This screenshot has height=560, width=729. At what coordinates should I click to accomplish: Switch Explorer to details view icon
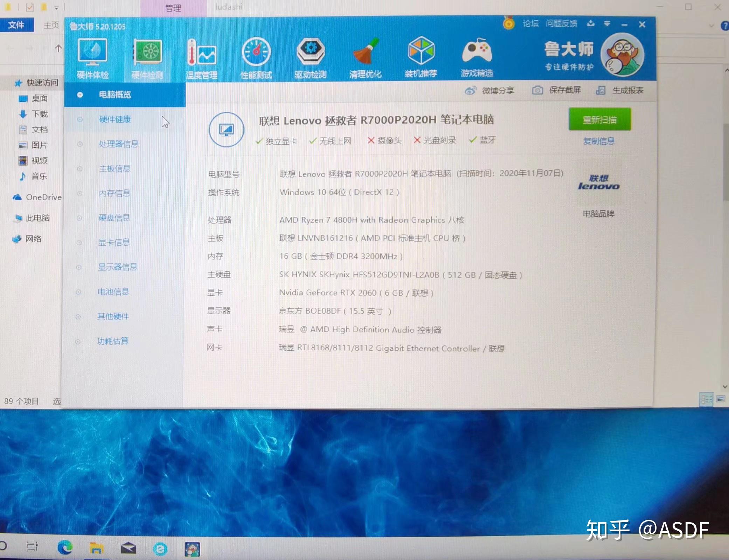coord(706,399)
